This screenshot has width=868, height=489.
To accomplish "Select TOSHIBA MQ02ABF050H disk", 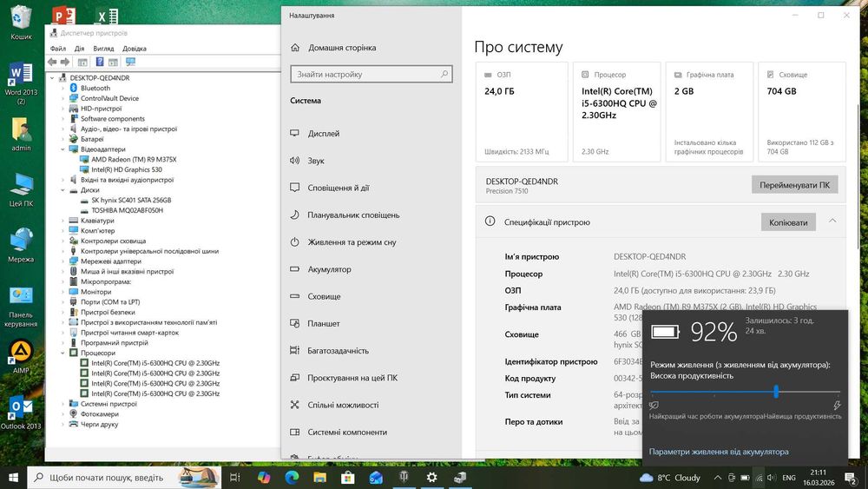I will (x=127, y=210).
